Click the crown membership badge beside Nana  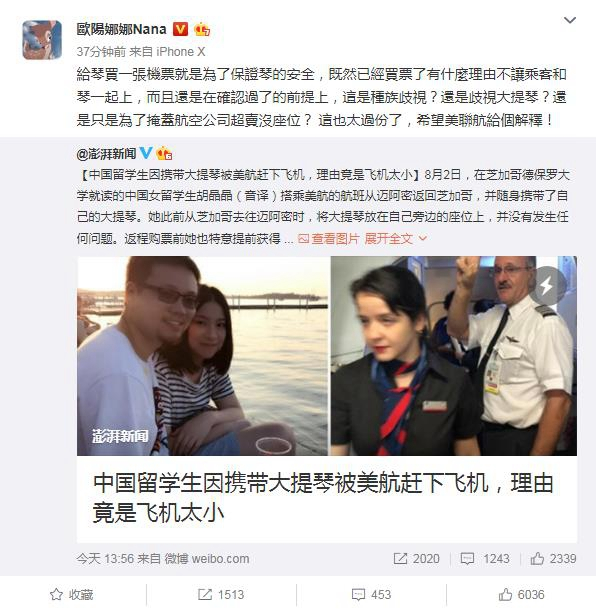click(202, 30)
